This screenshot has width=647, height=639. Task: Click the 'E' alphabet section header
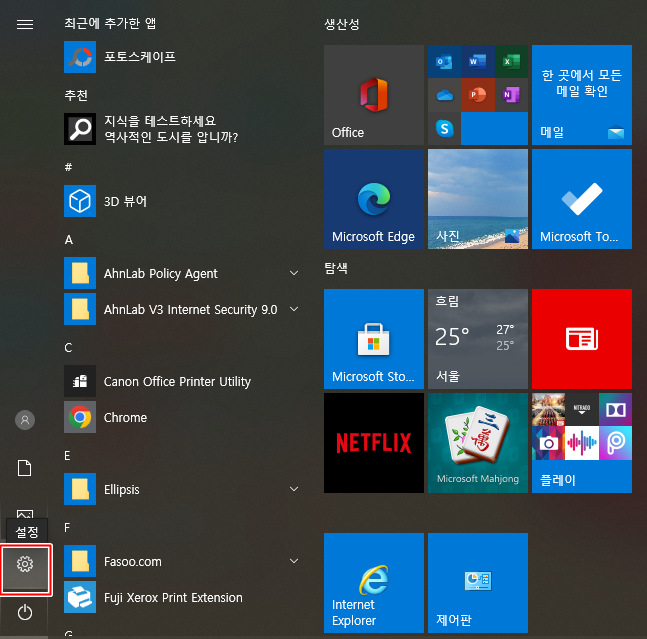tap(67, 456)
